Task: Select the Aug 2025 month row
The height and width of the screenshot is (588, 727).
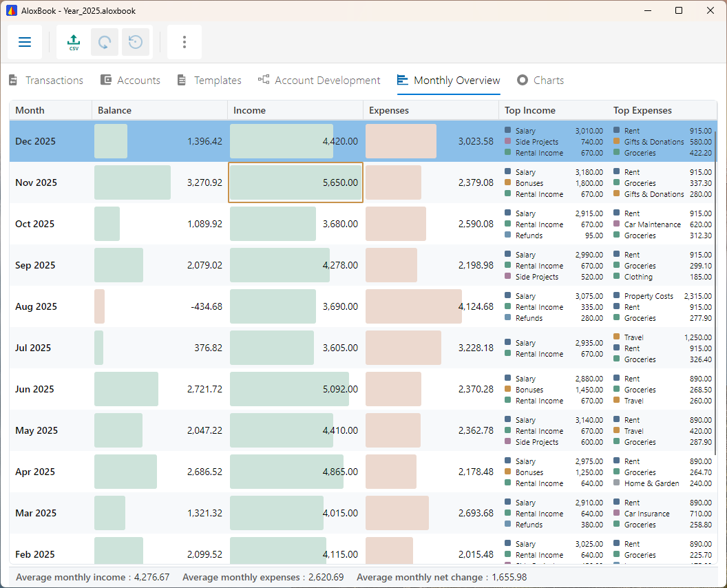Action: click(363, 306)
